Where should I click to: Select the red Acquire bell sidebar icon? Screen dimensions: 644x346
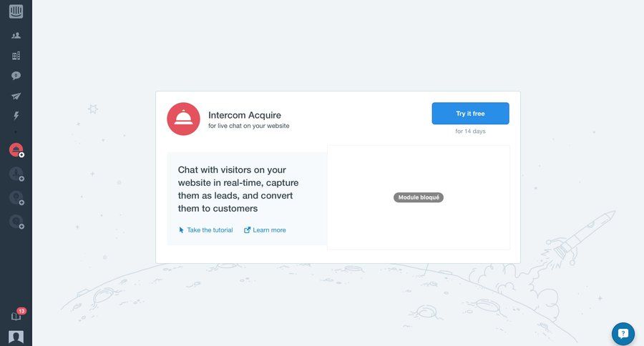16,150
